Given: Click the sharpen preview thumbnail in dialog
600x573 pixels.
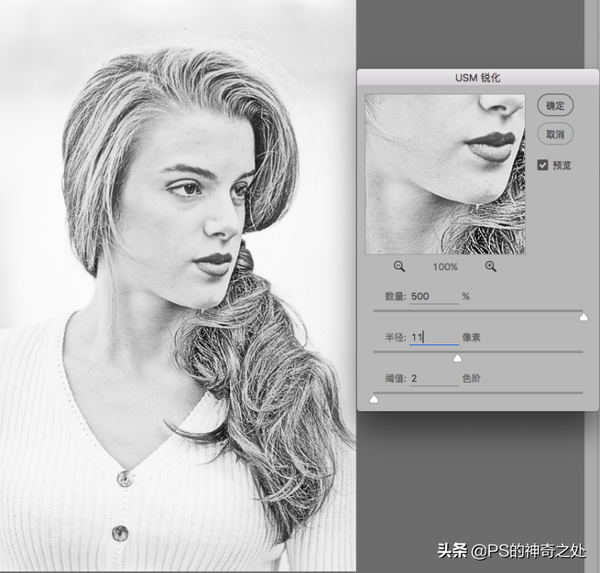Looking at the screenshot, I should tap(445, 174).
